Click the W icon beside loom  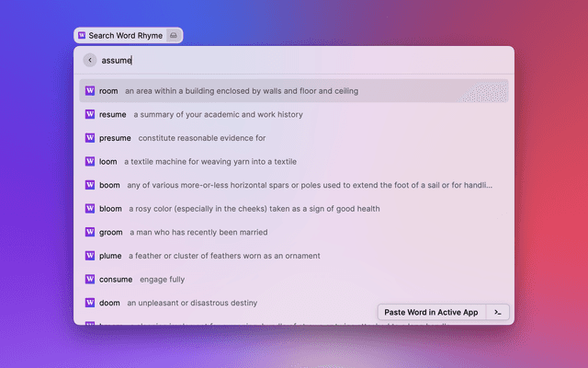tap(90, 162)
